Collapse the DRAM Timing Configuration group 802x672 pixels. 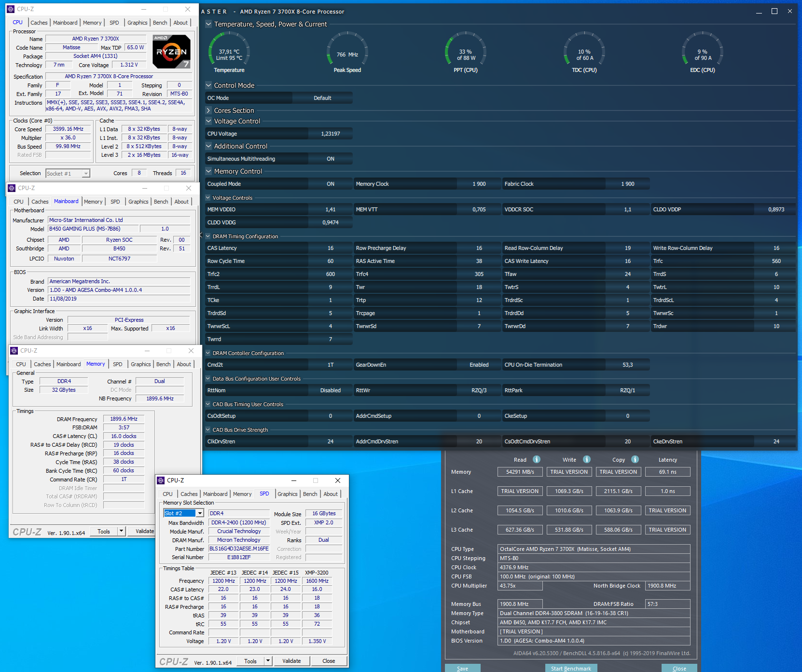point(208,236)
